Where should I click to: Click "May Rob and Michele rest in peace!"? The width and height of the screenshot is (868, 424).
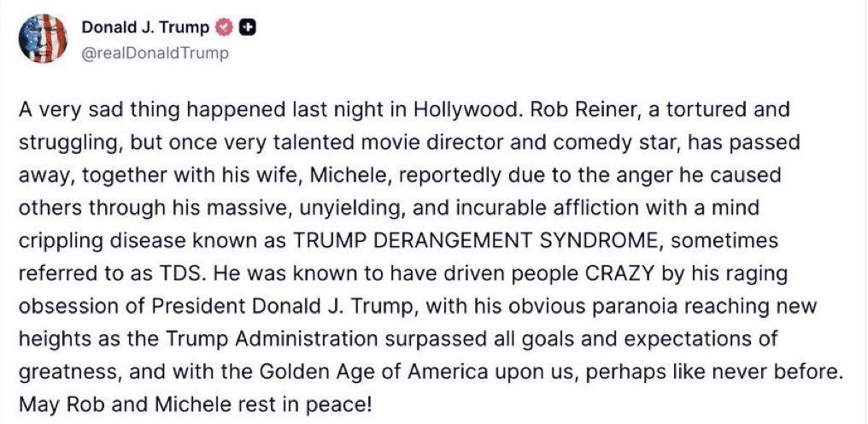pyautogui.click(x=196, y=404)
